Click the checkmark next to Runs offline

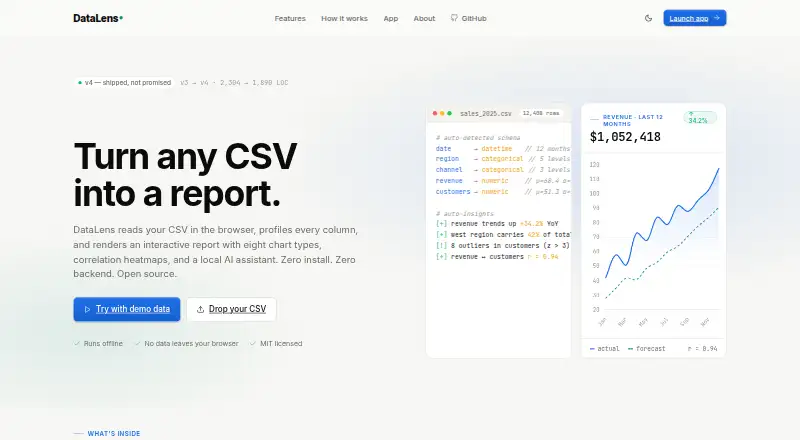click(x=77, y=344)
